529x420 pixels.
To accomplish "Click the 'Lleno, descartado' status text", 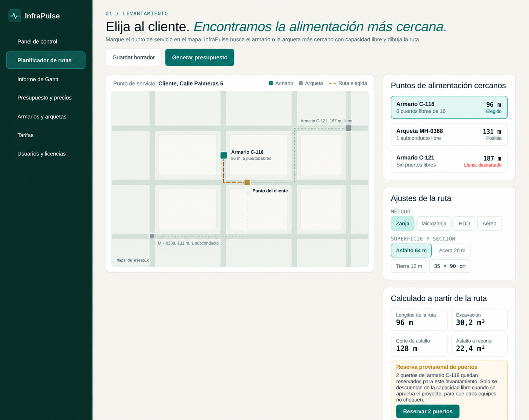I will pos(482,165).
